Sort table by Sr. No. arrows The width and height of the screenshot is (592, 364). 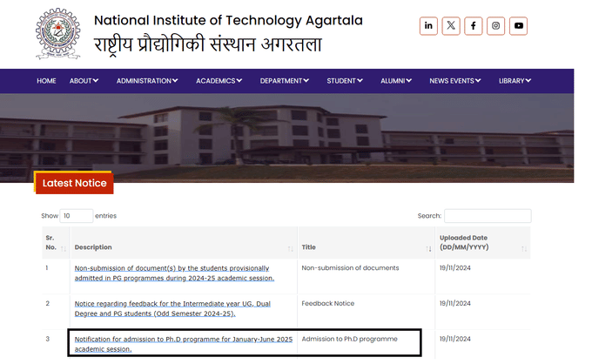(x=64, y=248)
